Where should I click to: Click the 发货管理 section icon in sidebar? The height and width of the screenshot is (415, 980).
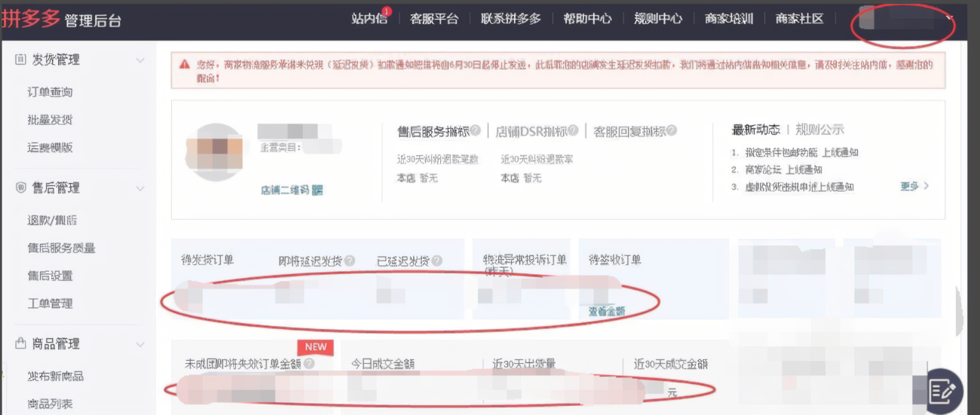point(20,60)
